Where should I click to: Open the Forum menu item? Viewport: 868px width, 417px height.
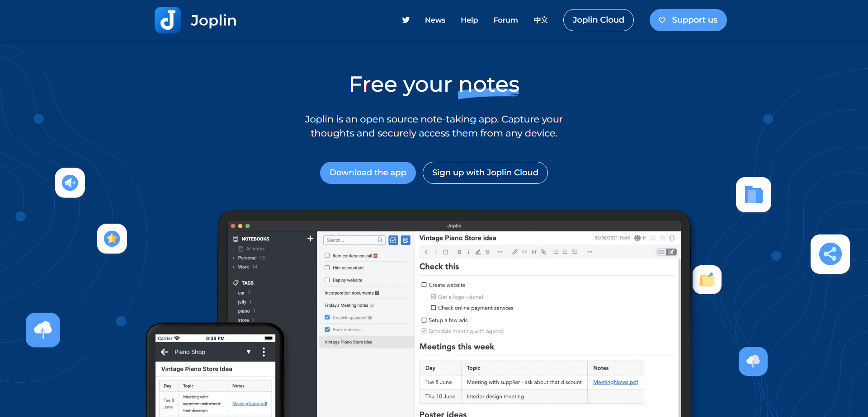(505, 20)
